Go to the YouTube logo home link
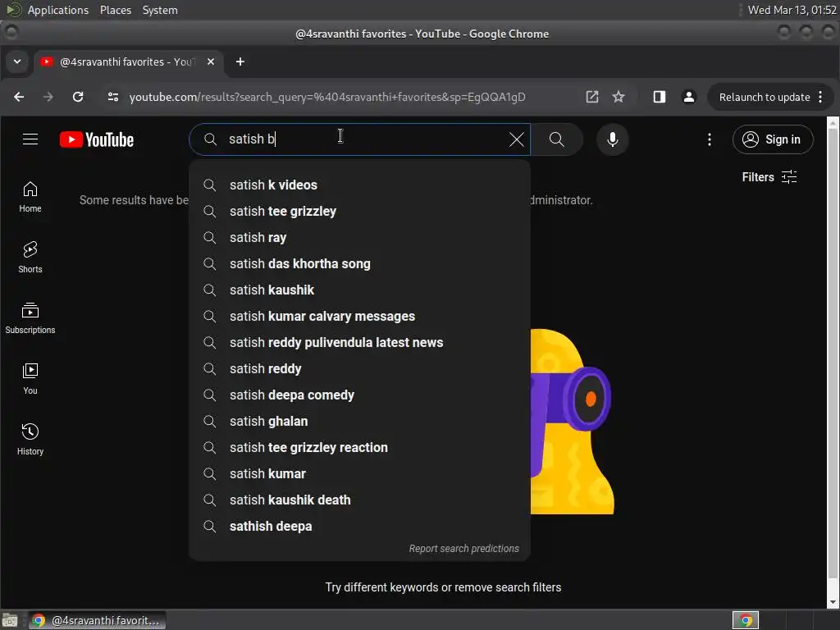This screenshot has width=840, height=630. [97, 139]
